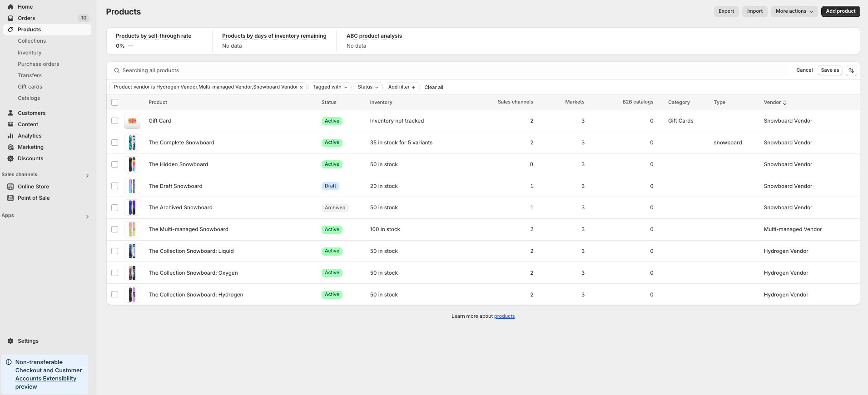The image size is (868, 395).
Task: Open Products by days of inventory remaining
Action: click(274, 36)
